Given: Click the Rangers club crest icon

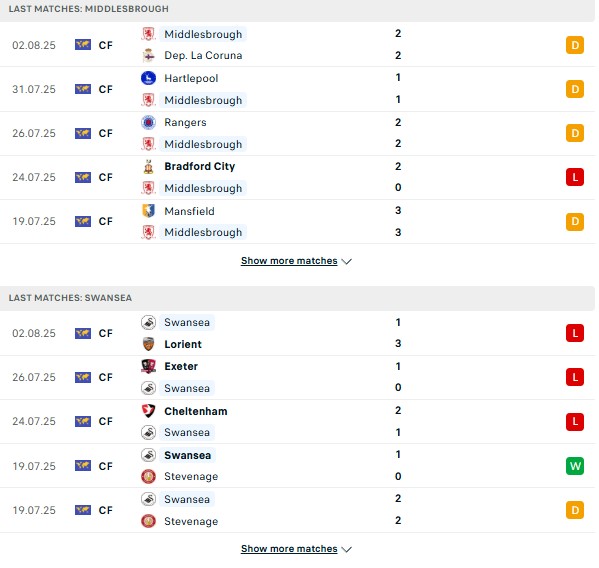Looking at the screenshot, I should [148, 122].
